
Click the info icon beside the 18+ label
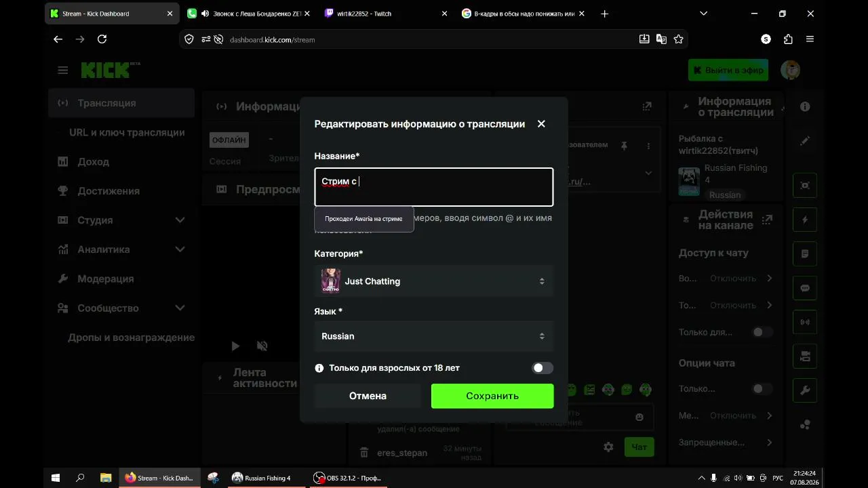click(x=319, y=368)
